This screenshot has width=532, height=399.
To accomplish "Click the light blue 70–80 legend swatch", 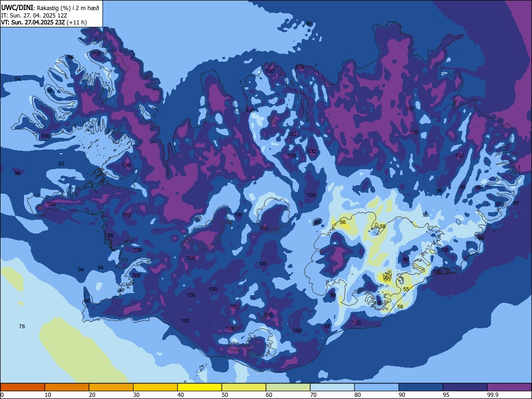I will [332, 387].
